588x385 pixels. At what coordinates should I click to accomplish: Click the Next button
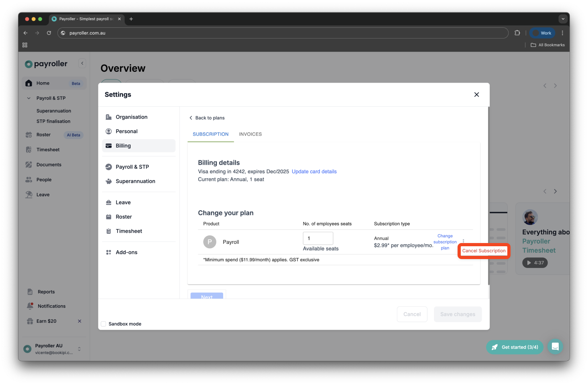207,296
